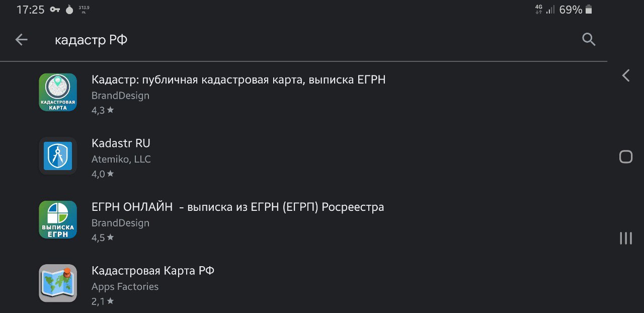This screenshot has height=313, width=644.
Task: Tap the magnifier search icon
Action: pyautogui.click(x=589, y=40)
